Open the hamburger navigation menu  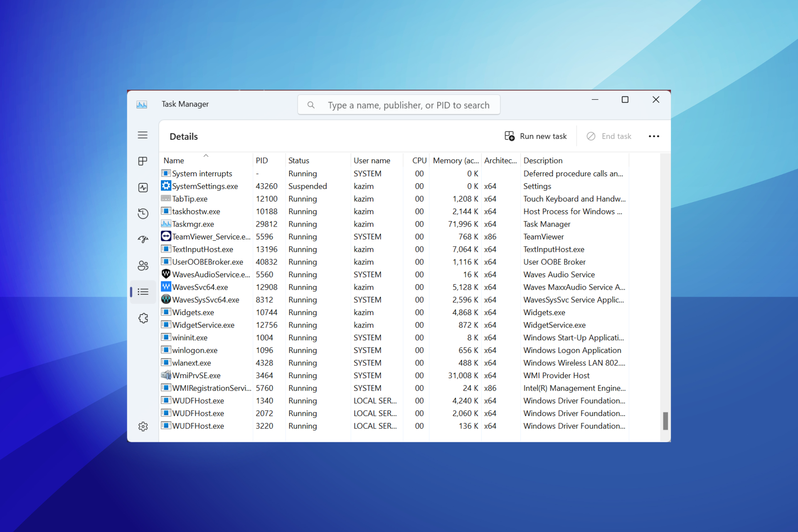click(x=143, y=135)
